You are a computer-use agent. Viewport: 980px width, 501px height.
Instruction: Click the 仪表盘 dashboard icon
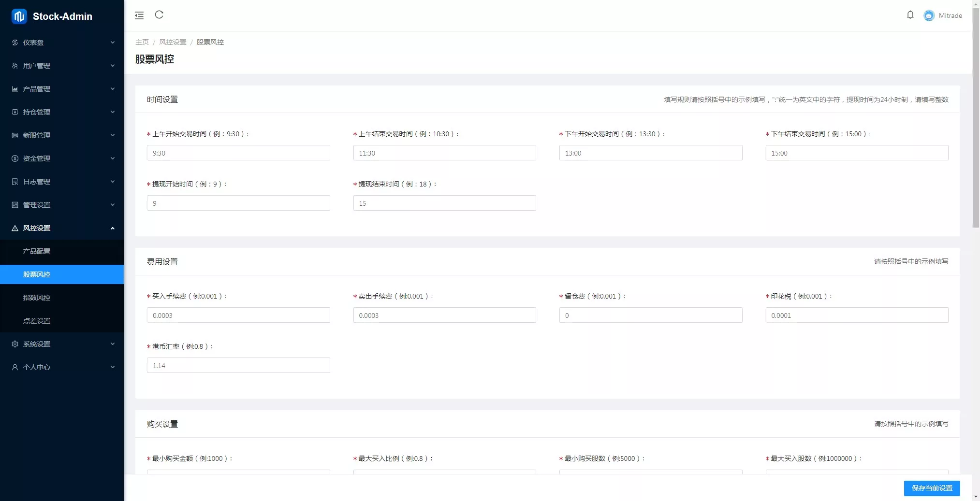click(15, 43)
